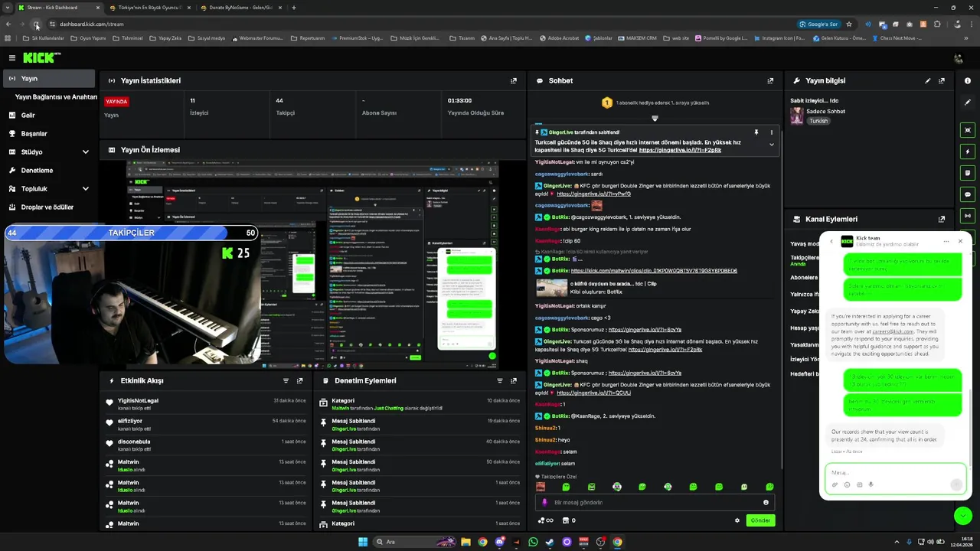Click the info icon on the right rail
Screen dimensions: 980x551
pos(968,80)
